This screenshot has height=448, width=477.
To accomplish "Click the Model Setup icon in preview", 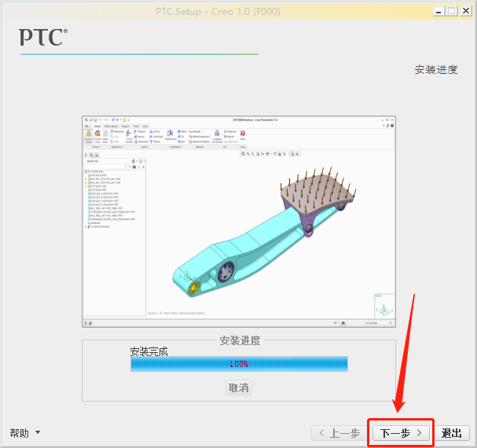I will click(105, 134).
